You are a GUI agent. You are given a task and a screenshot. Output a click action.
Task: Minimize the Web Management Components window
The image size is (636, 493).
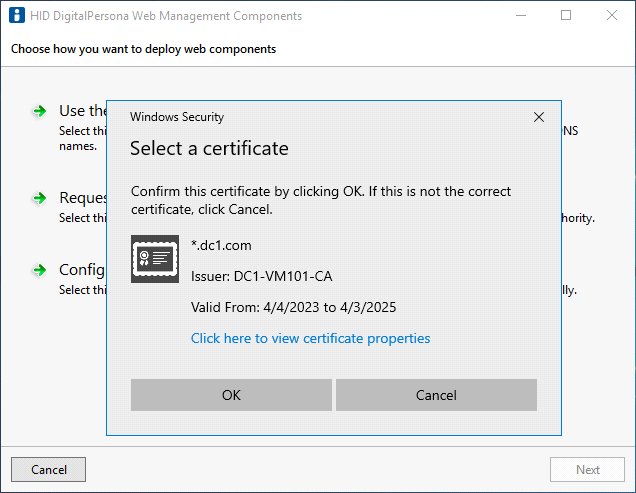click(x=520, y=16)
